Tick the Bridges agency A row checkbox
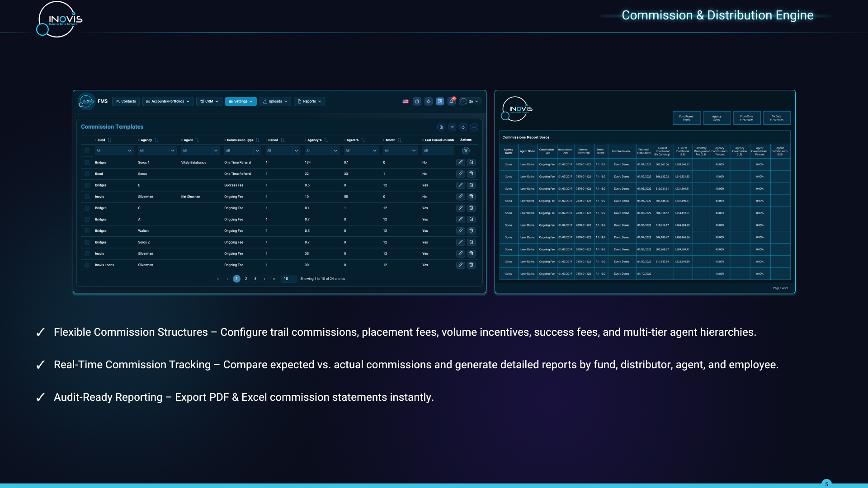This screenshot has height=488, width=868. (x=87, y=219)
